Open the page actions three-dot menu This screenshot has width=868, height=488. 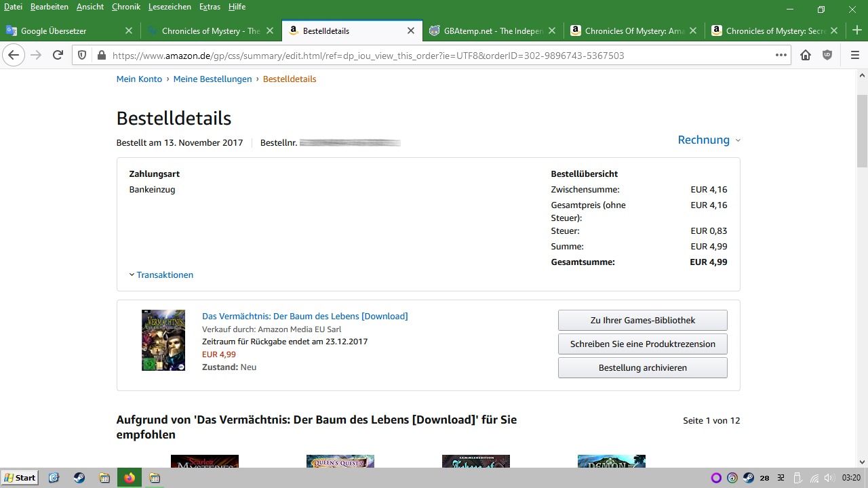[781, 55]
